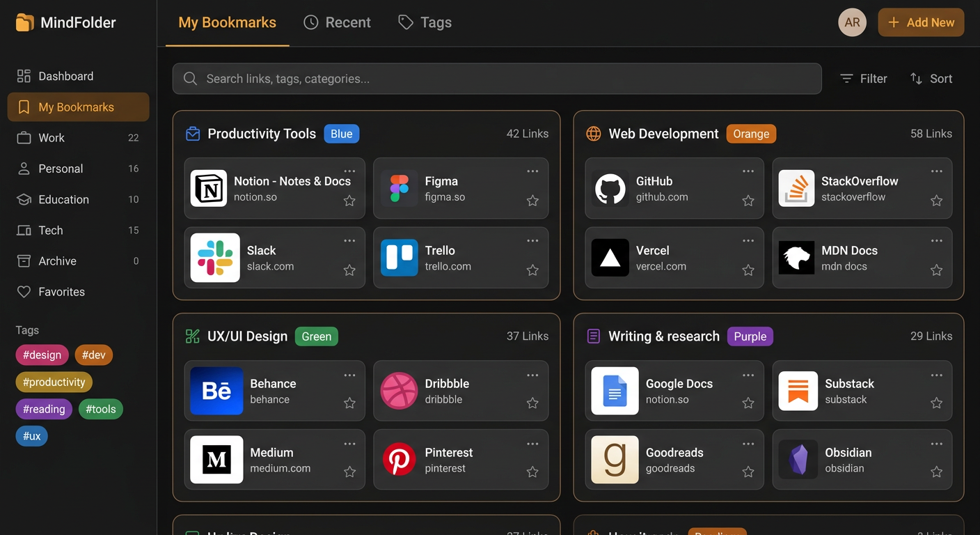
Task: Open the three-dot menu on Slack card
Action: click(349, 241)
